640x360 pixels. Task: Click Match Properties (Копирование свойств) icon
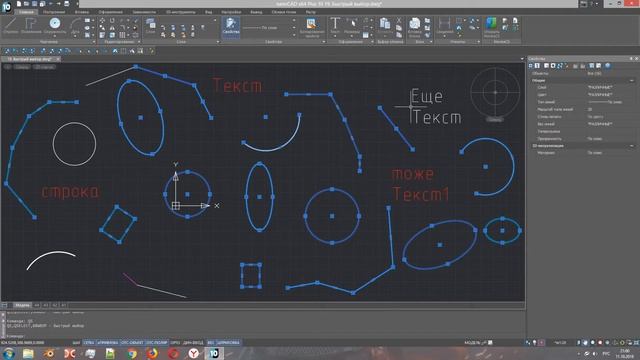click(x=311, y=27)
